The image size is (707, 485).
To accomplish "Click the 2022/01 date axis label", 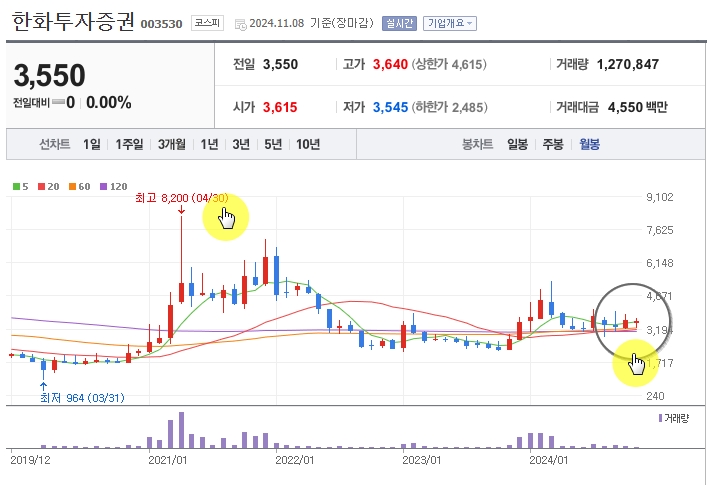I will (294, 460).
